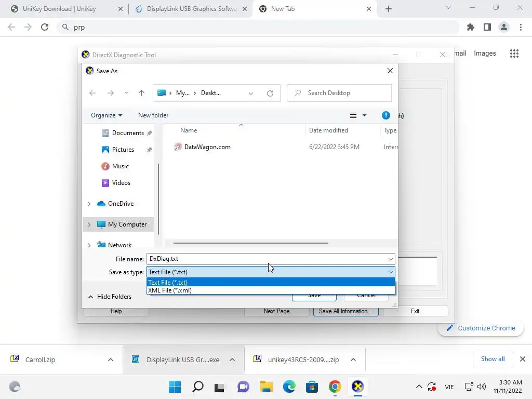This screenshot has width=532, height=399.
Task: Expand the Network tree node
Action: coord(89,245)
